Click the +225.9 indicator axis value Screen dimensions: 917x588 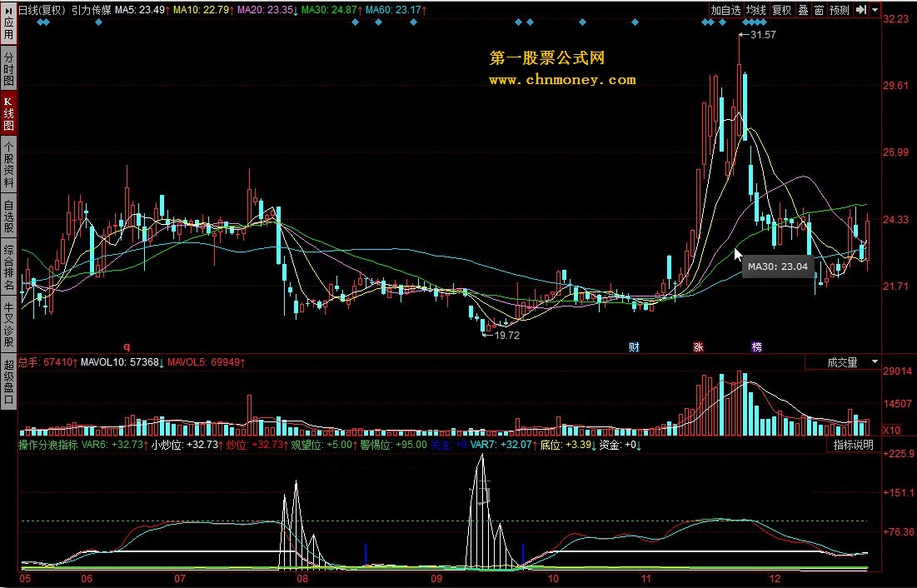tap(899, 453)
